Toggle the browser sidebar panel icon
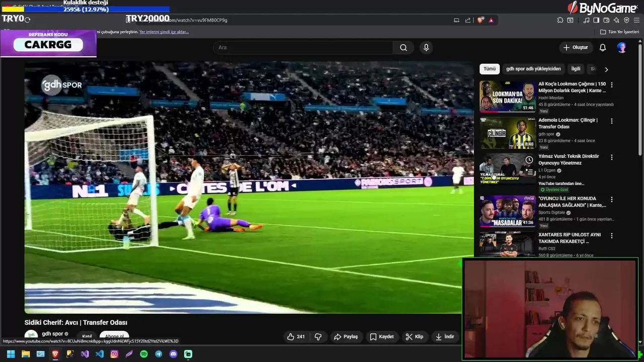Screen dimensions: 644x362 tap(596, 20)
